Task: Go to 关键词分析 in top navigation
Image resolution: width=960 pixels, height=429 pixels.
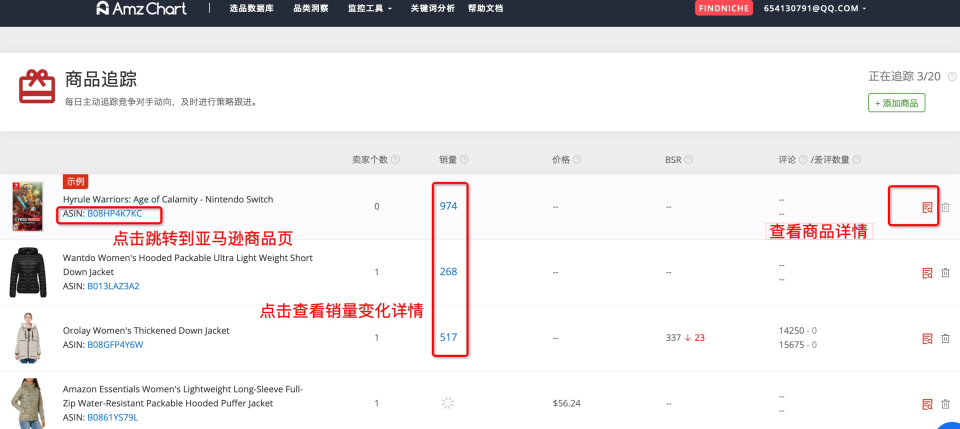Action: (432, 8)
